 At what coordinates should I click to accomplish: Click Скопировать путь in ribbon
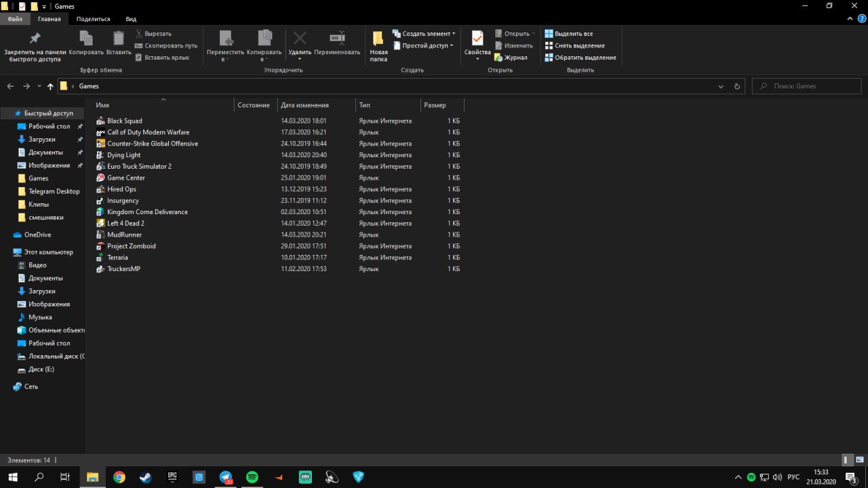click(166, 45)
